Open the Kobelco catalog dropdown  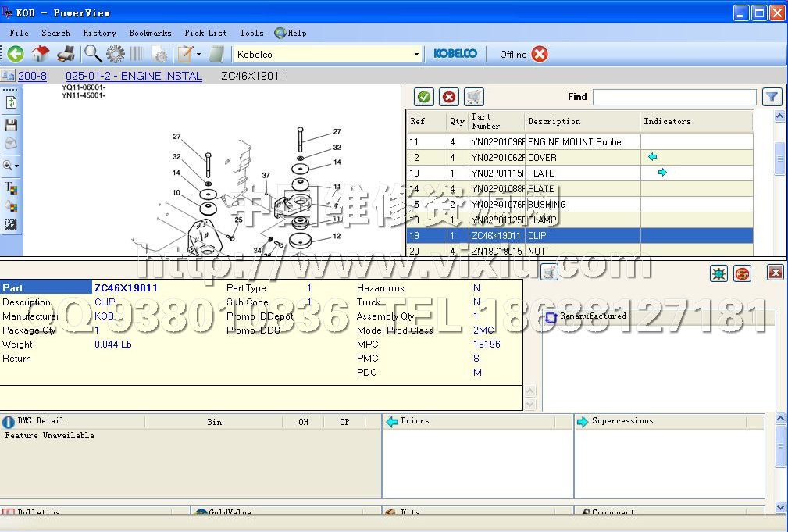click(415, 55)
